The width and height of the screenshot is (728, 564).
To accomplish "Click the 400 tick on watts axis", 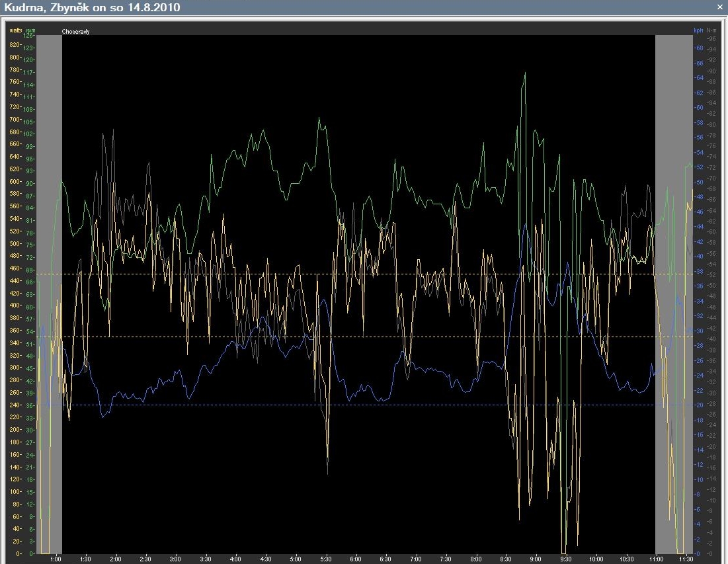I will tap(15, 305).
